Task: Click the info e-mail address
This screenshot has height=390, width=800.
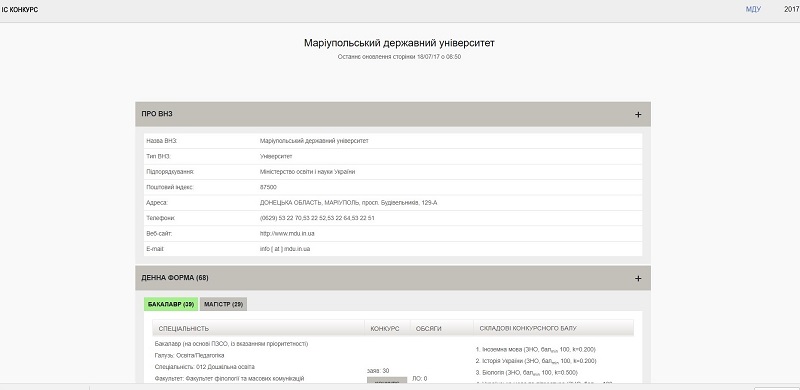Action: click(285, 249)
